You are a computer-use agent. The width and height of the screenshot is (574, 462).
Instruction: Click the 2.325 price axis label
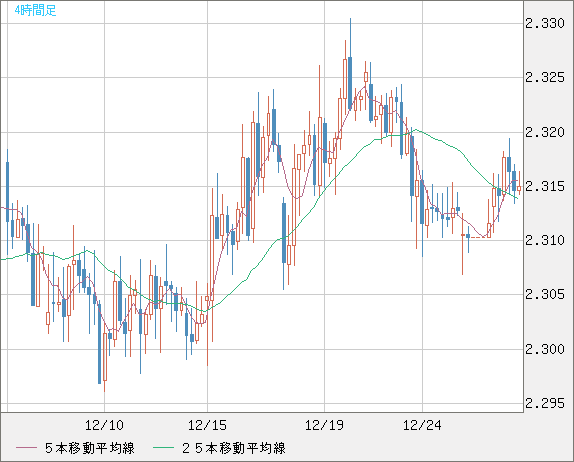click(x=545, y=77)
